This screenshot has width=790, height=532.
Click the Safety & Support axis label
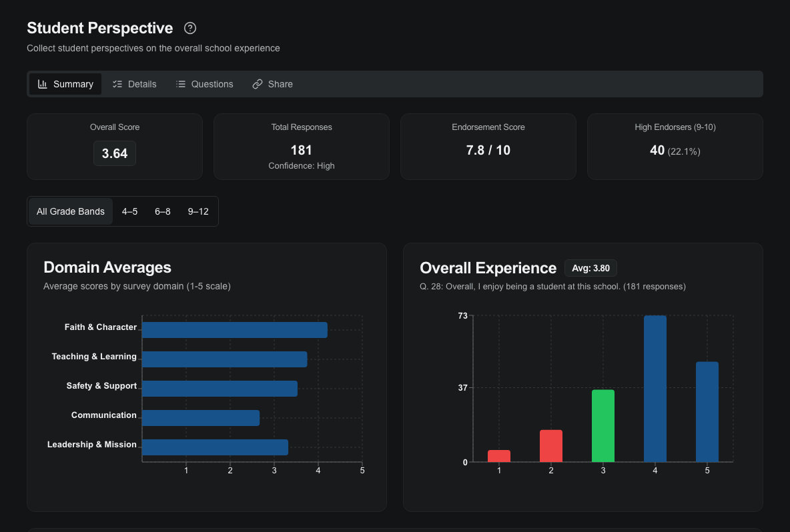tap(102, 385)
